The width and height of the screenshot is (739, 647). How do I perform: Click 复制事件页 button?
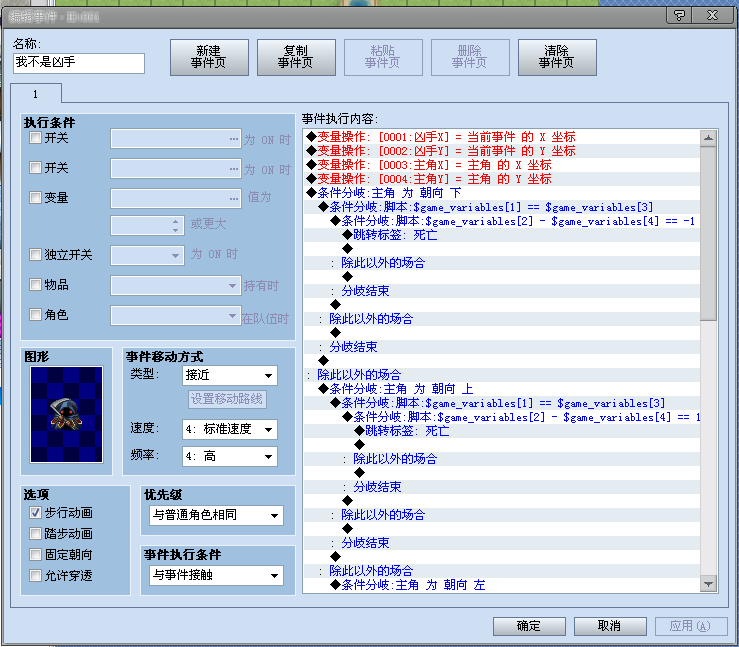point(296,57)
